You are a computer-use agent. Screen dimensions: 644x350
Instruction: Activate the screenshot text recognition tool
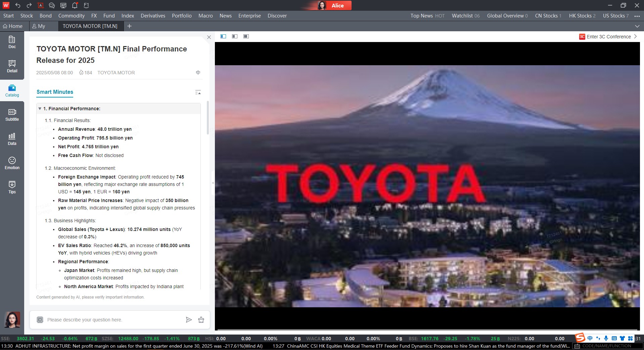41,5
